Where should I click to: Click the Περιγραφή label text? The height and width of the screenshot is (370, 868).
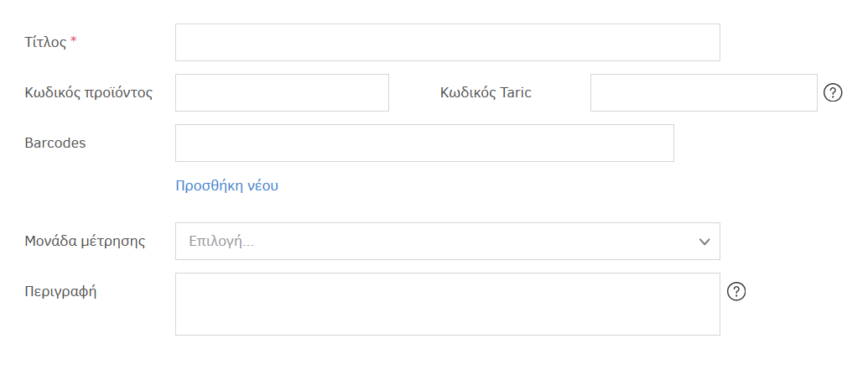[61, 292]
